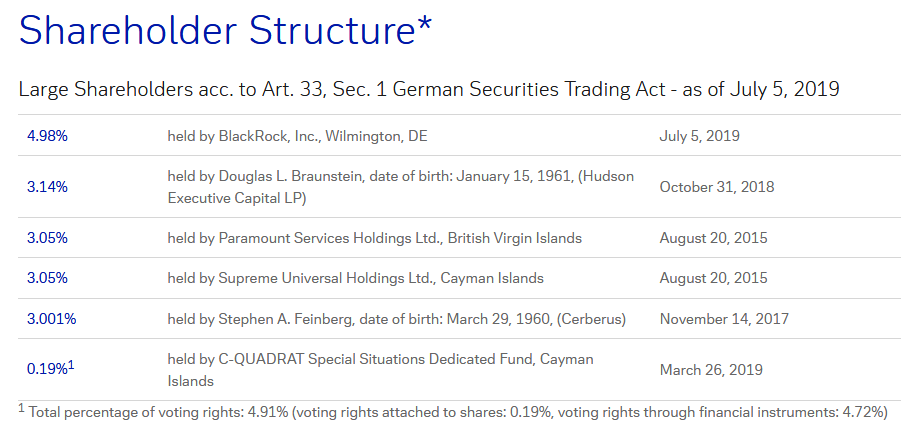Viewport: 901px width, 429px height.
Task: Click the Stephen A. Feinberg (Cerberus) text
Action: [396, 319]
